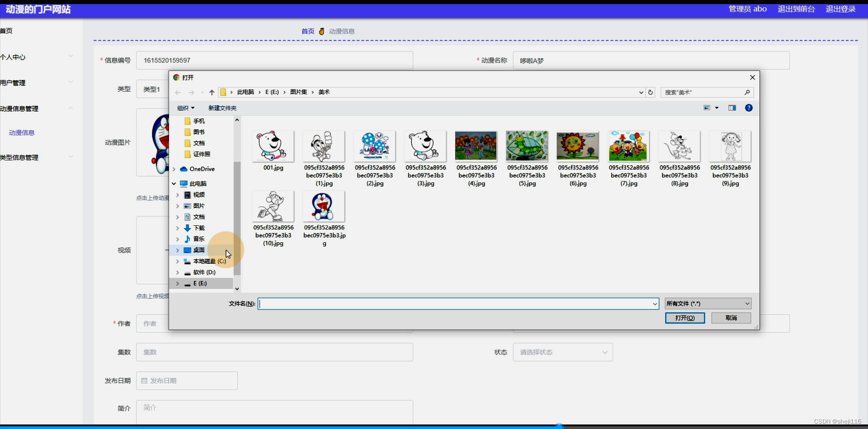868x429 pixels.
Task: Toggle the preview pane
Action: (732, 108)
